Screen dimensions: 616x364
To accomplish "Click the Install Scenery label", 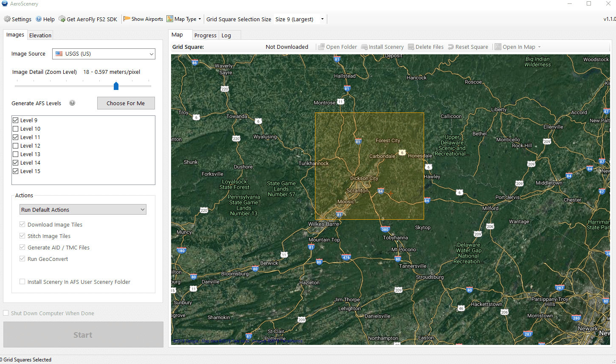I will (386, 47).
